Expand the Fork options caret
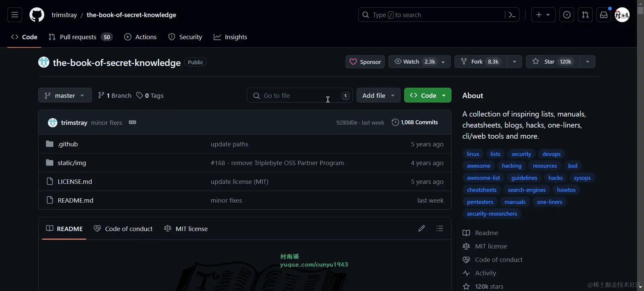Screen dimensions: 644x291 coord(515,62)
